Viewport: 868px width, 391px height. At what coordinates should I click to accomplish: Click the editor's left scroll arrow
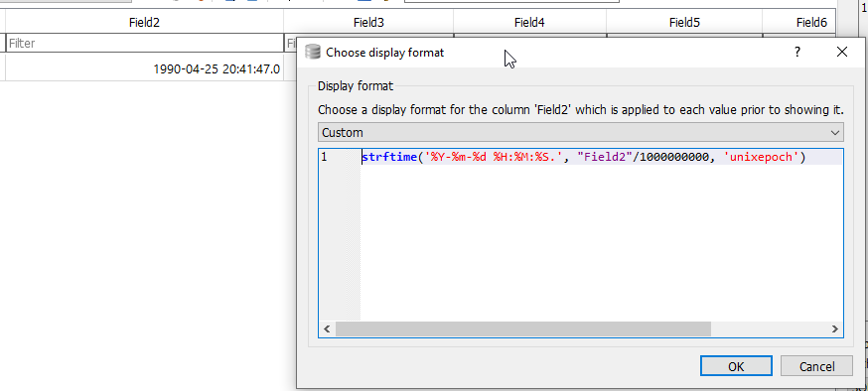click(327, 329)
